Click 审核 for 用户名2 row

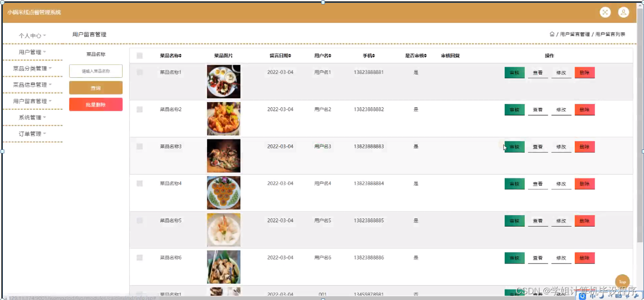(515, 110)
